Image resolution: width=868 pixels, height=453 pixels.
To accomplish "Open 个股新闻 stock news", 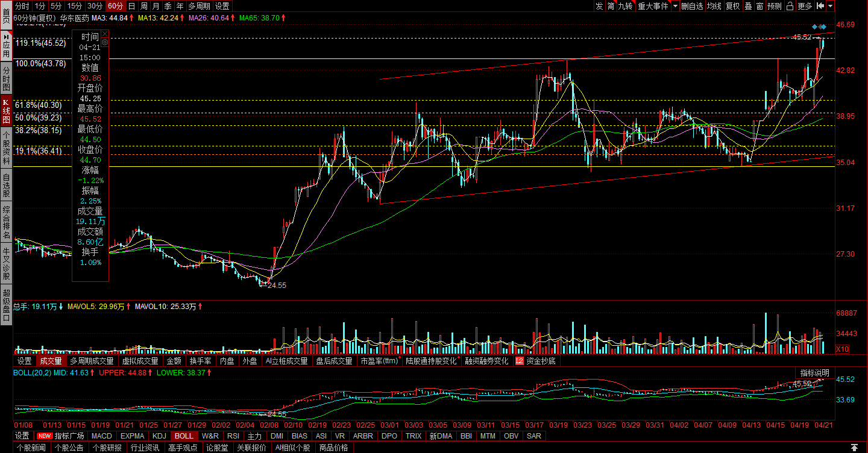I will pyautogui.click(x=31, y=448).
